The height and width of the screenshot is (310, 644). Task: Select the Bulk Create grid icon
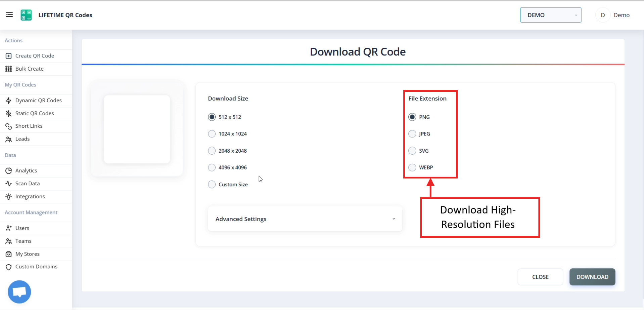coord(9,69)
